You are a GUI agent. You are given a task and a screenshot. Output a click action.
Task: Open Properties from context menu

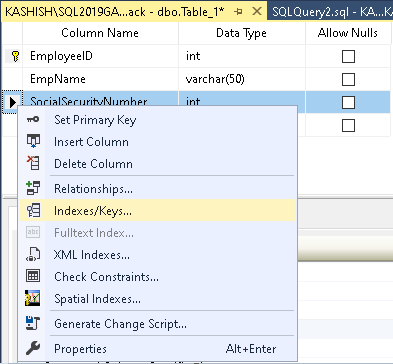click(157, 349)
